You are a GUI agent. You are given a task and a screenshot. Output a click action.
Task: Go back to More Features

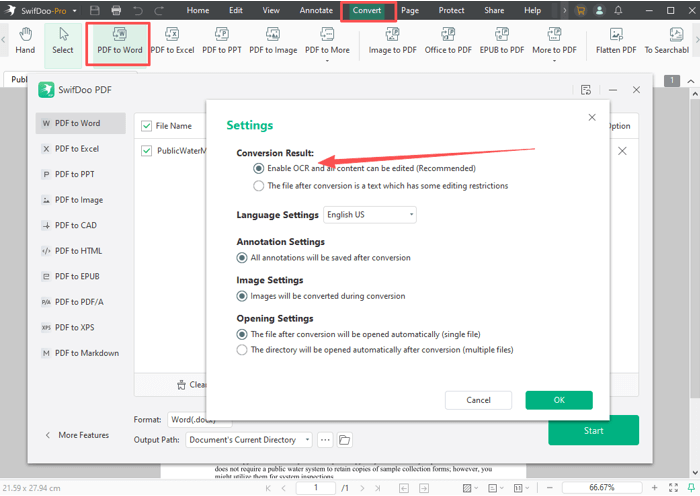[77, 435]
